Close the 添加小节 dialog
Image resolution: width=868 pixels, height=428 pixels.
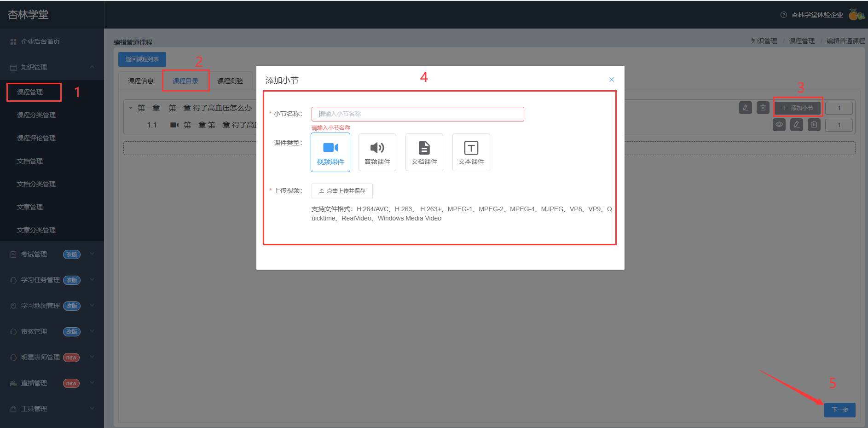[612, 80]
